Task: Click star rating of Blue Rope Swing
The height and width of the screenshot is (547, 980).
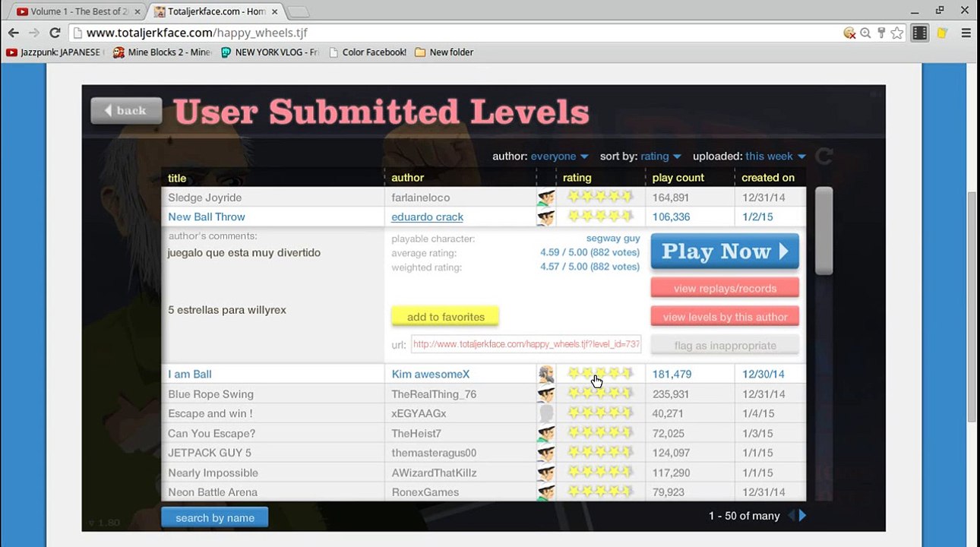Action: [x=600, y=394]
